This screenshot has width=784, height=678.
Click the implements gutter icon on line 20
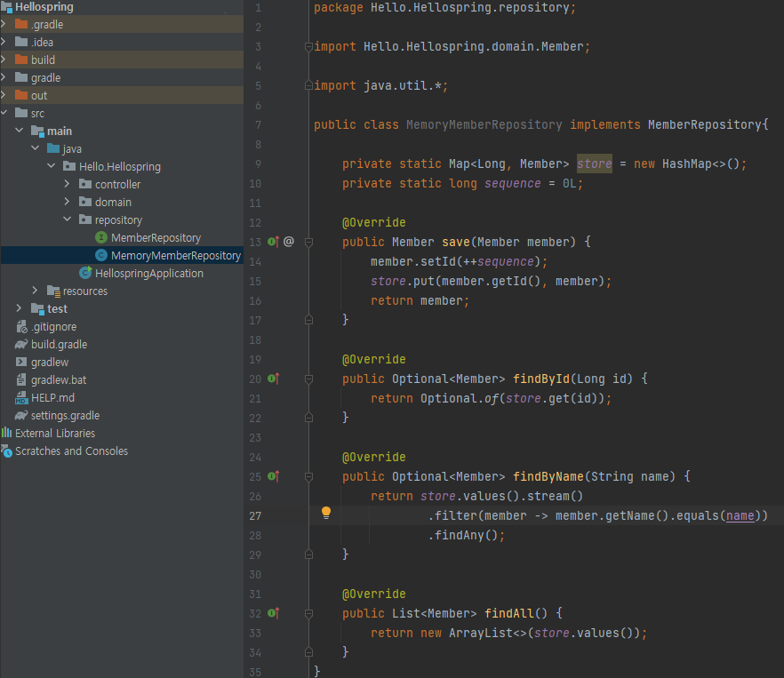click(x=273, y=379)
